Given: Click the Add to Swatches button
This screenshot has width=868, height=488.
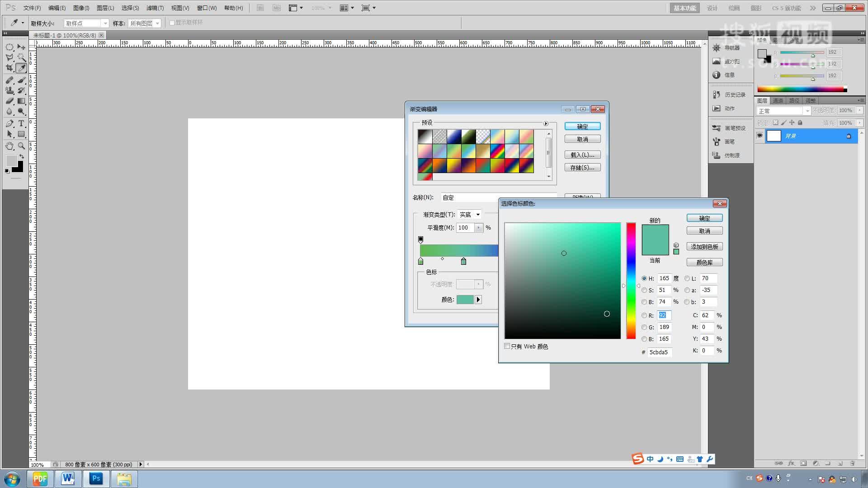Looking at the screenshot, I should point(704,247).
